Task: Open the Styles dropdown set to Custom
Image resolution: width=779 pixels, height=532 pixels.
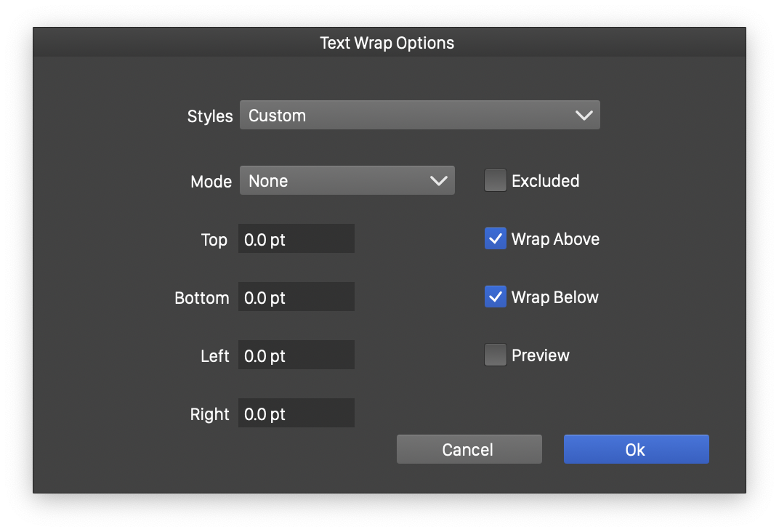Action: tap(407, 116)
